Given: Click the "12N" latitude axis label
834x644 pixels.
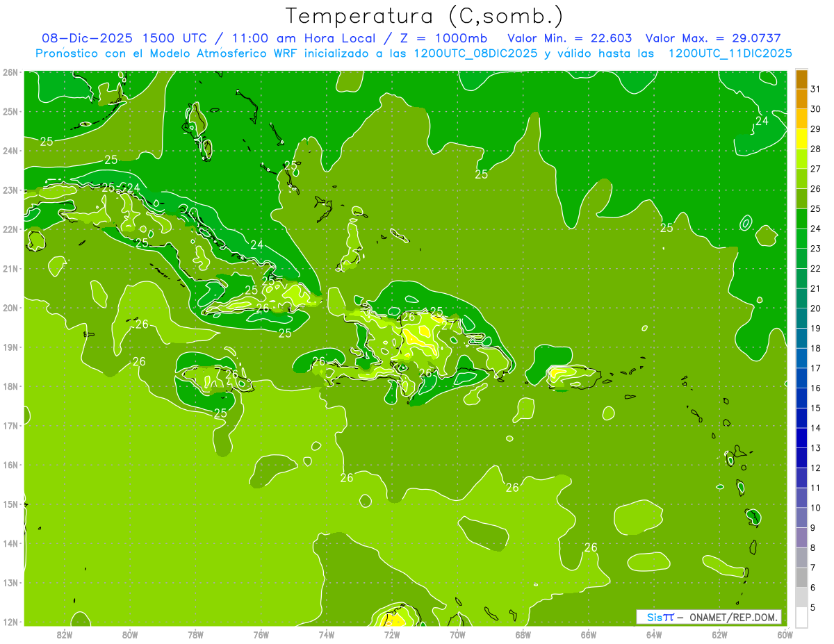Looking at the screenshot, I should coord(10,622).
